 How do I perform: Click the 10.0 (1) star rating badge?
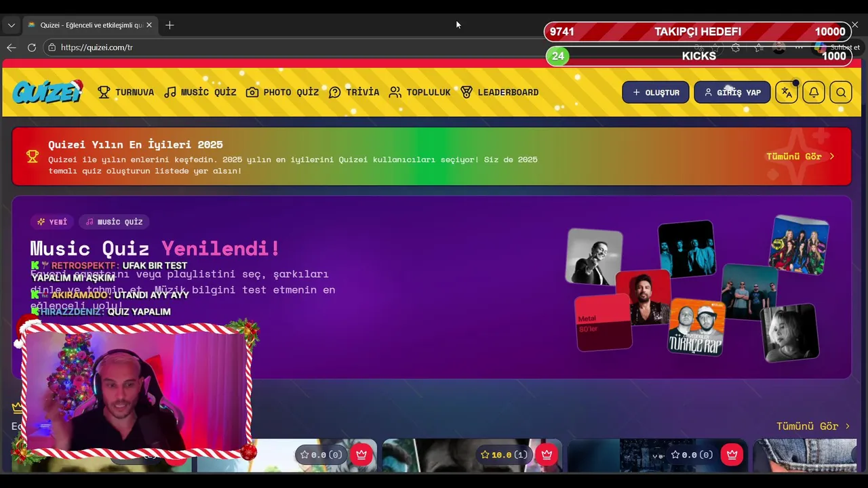[x=503, y=455]
